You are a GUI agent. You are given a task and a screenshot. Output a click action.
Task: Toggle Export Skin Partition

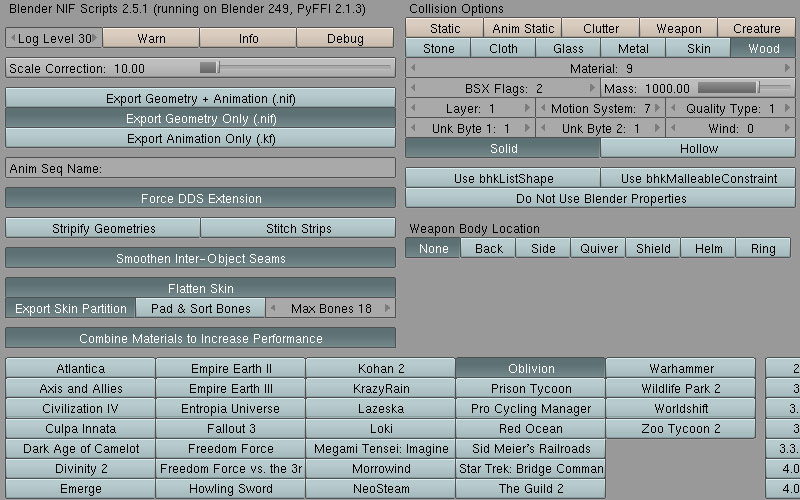point(70,308)
